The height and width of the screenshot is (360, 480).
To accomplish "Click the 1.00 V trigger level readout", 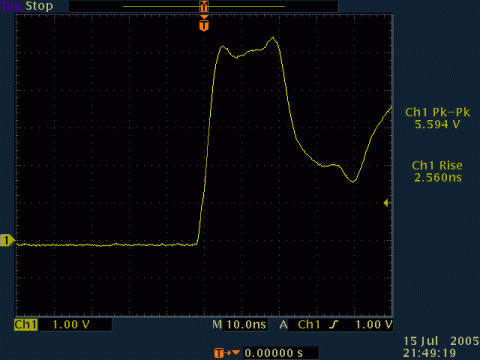I will [374, 324].
